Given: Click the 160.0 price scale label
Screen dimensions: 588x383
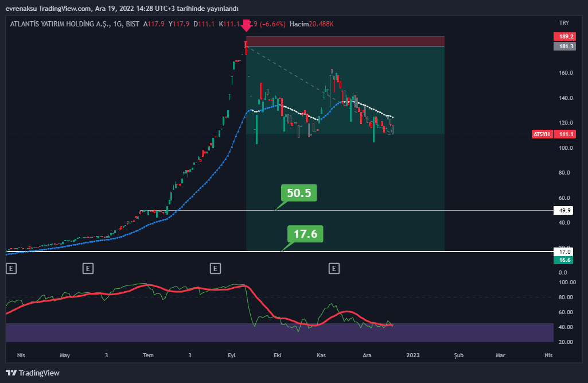Looking at the screenshot, I should point(566,73).
